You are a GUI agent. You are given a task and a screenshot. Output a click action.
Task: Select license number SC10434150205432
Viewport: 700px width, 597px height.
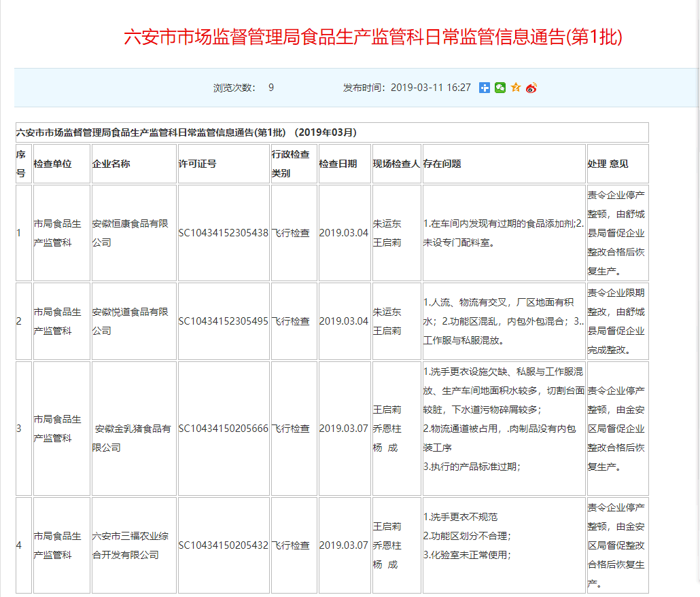click(223, 545)
